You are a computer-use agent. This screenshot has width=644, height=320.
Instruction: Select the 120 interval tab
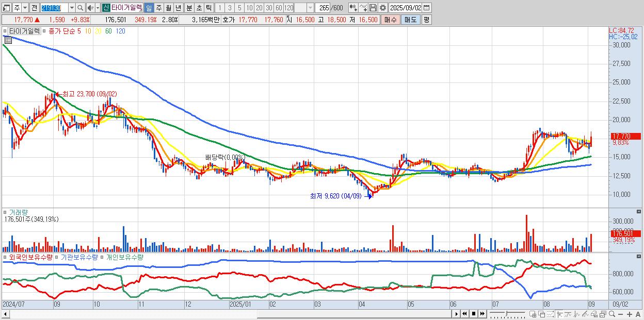[x=289, y=8]
